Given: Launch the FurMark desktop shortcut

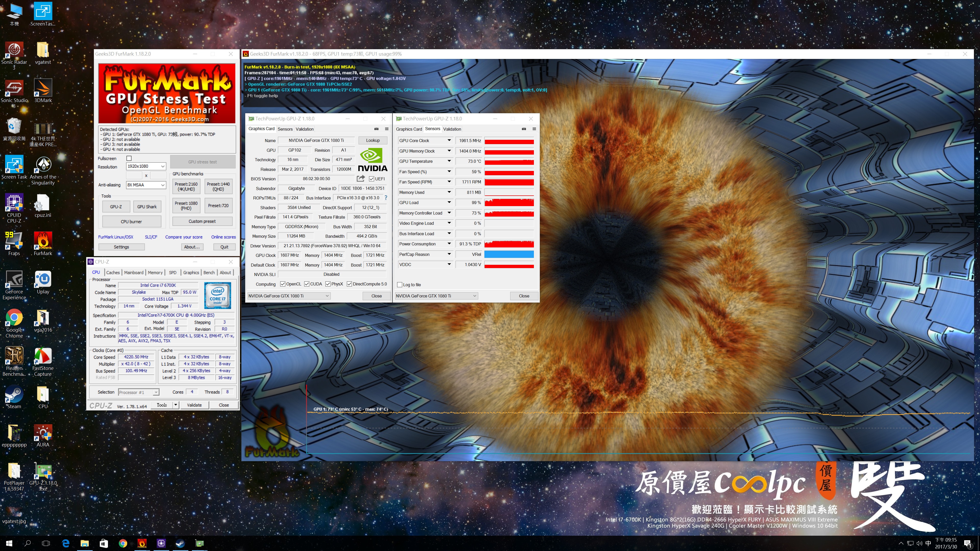Looking at the screenshot, I should click(43, 244).
